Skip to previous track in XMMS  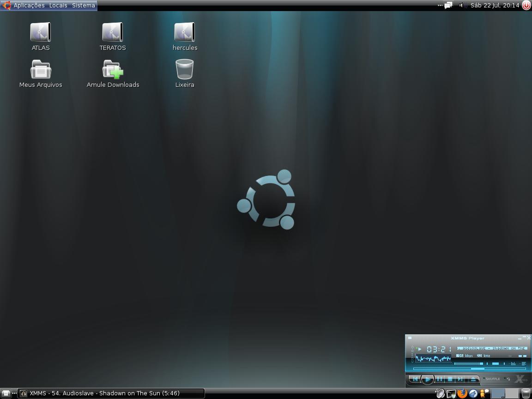(x=415, y=379)
